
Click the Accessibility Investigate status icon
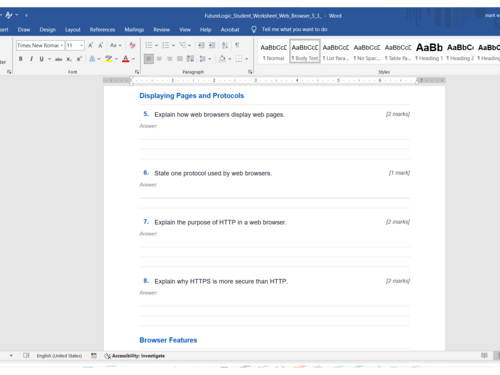[107, 356]
